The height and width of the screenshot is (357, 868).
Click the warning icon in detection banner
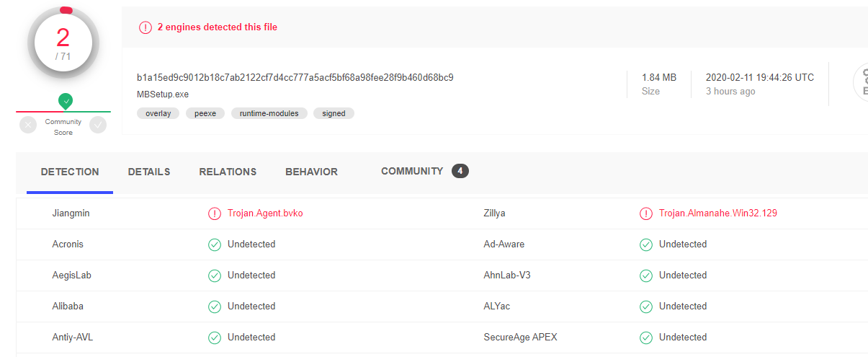pos(146,27)
